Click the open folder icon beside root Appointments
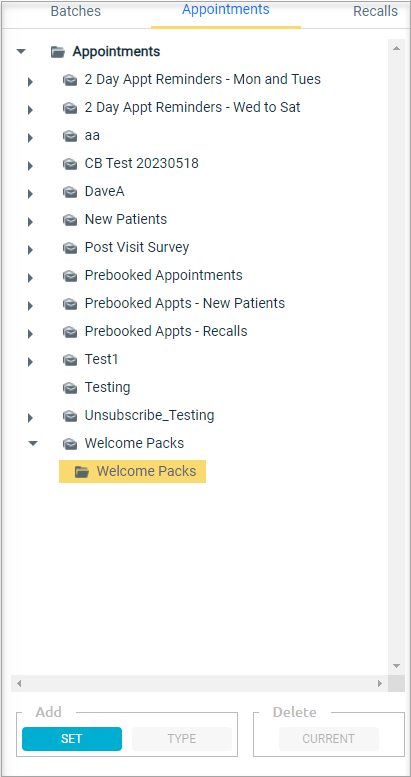411x777 pixels. 58,52
